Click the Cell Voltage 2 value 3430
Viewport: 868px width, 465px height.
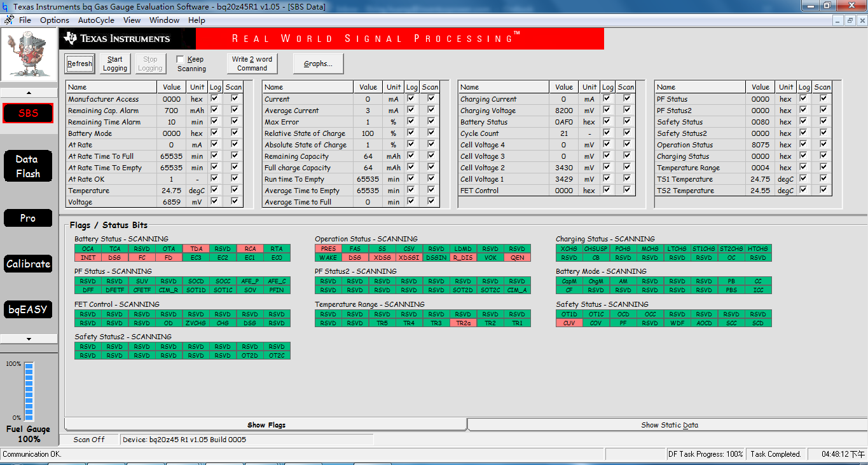(564, 168)
